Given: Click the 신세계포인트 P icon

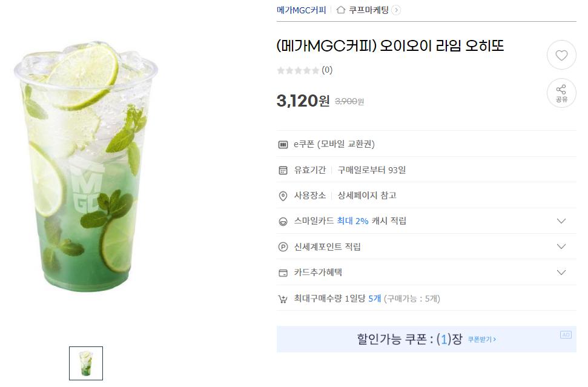Looking at the screenshot, I should tap(283, 247).
